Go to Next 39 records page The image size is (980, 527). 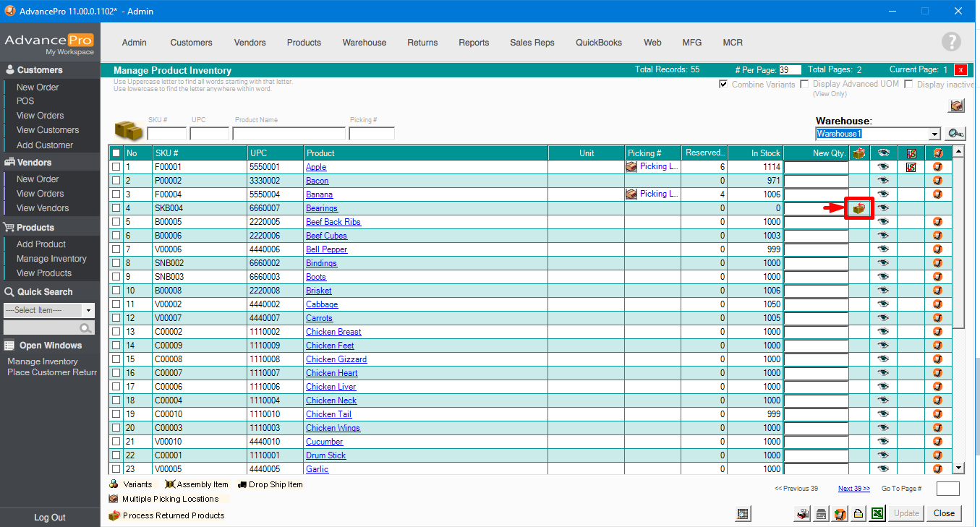(853, 489)
